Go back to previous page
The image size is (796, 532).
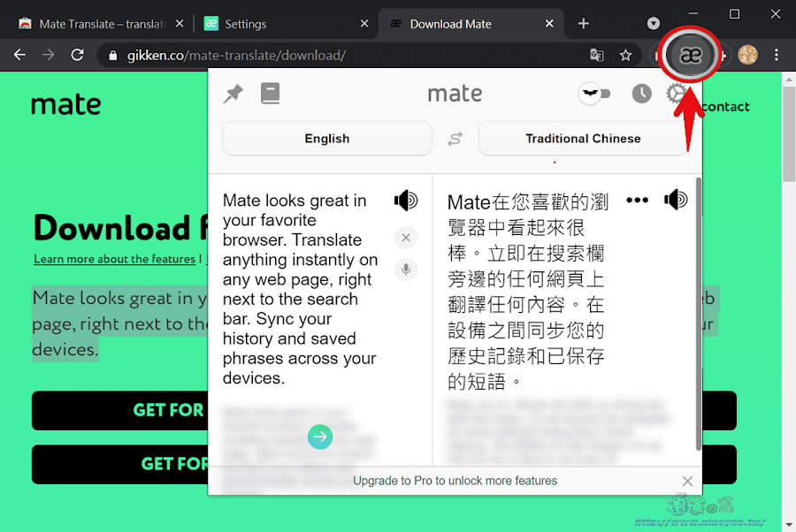(19, 55)
